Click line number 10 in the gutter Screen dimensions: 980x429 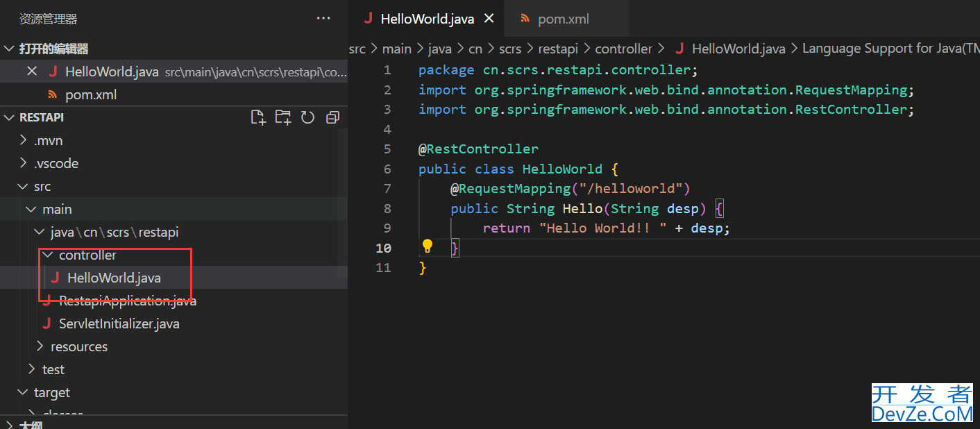pos(384,248)
